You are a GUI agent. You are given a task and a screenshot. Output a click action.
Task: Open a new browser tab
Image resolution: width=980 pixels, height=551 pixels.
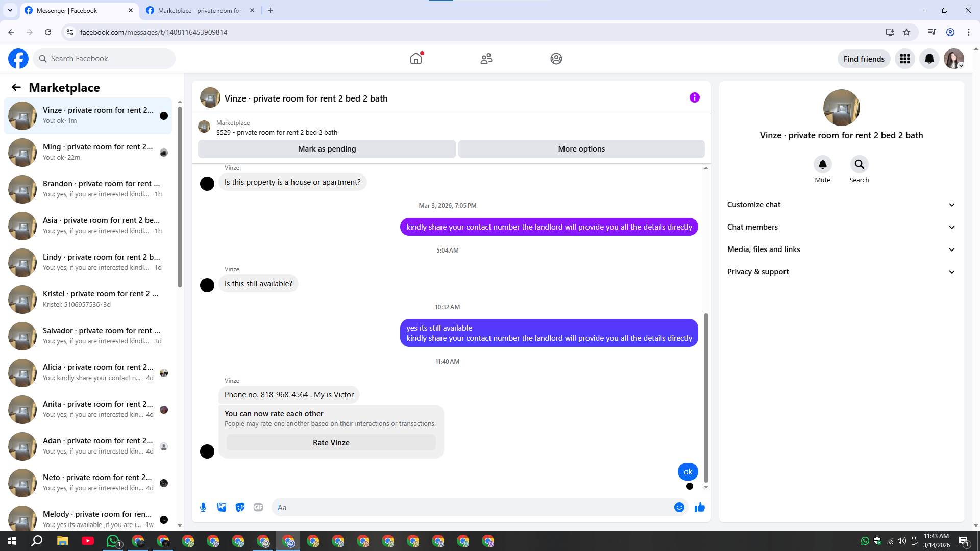click(x=271, y=10)
